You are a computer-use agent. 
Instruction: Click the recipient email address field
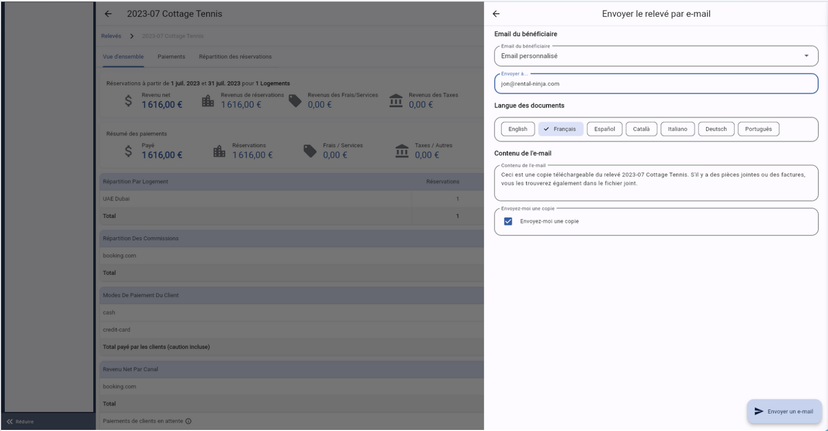656,84
